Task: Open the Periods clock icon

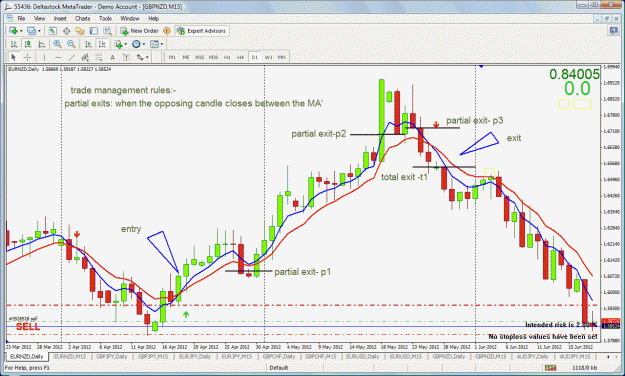Action: point(136,44)
